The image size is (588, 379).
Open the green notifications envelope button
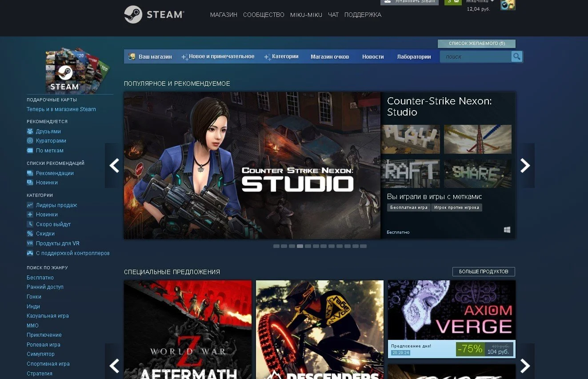[x=452, y=2]
